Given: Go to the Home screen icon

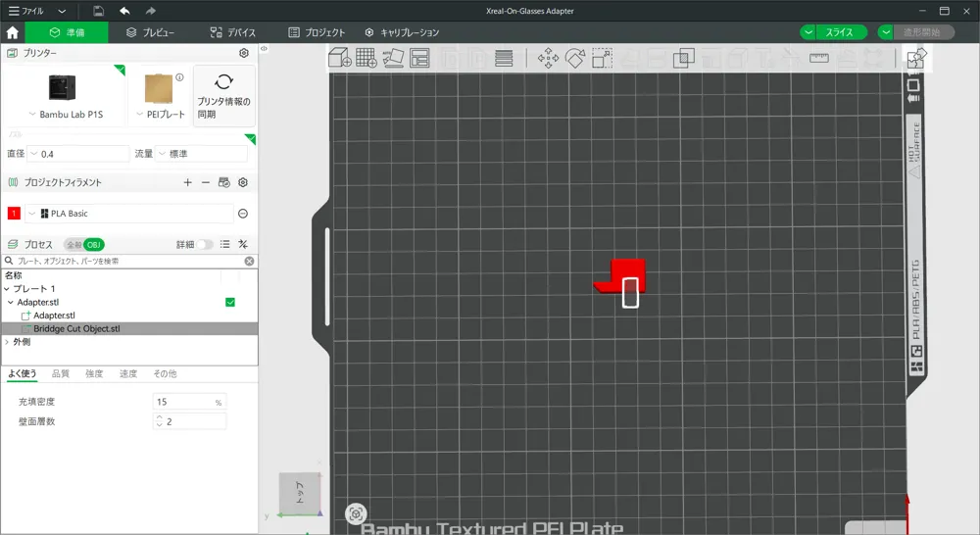Looking at the screenshot, I should (x=13, y=32).
